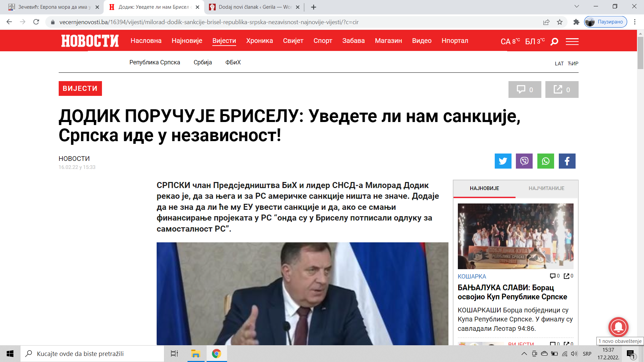Open the comments counter button
Screen dimensions: 644x362
tap(525, 89)
